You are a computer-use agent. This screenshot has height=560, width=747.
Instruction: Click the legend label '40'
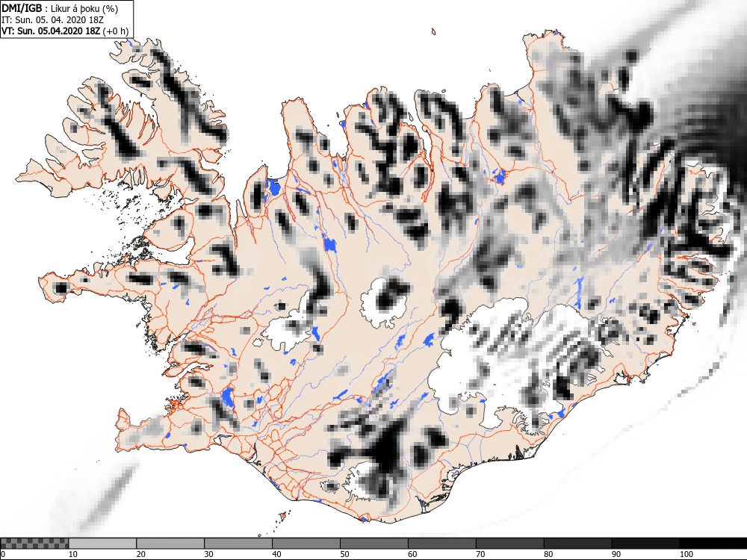pos(277,554)
